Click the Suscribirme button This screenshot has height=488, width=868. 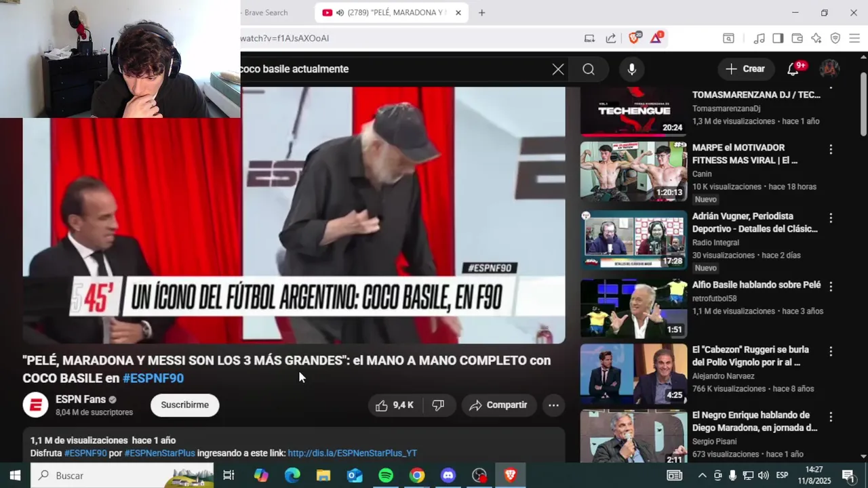(184, 405)
